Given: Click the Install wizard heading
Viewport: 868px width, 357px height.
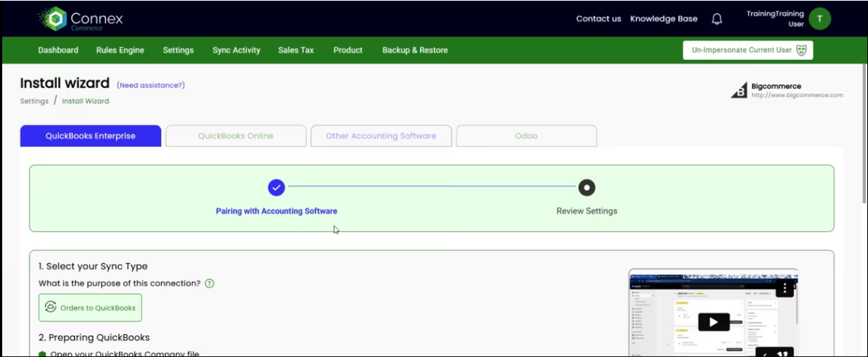Looking at the screenshot, I should 65,84.
